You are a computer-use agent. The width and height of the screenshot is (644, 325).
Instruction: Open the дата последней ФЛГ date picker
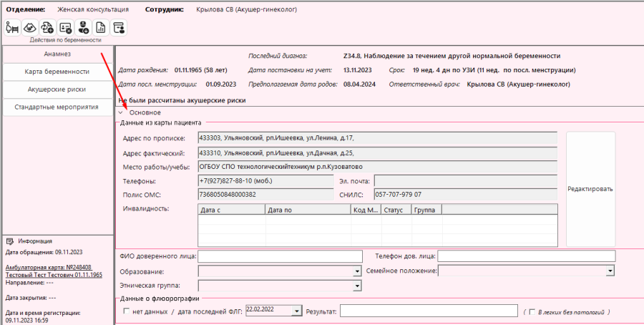[298, 311]
